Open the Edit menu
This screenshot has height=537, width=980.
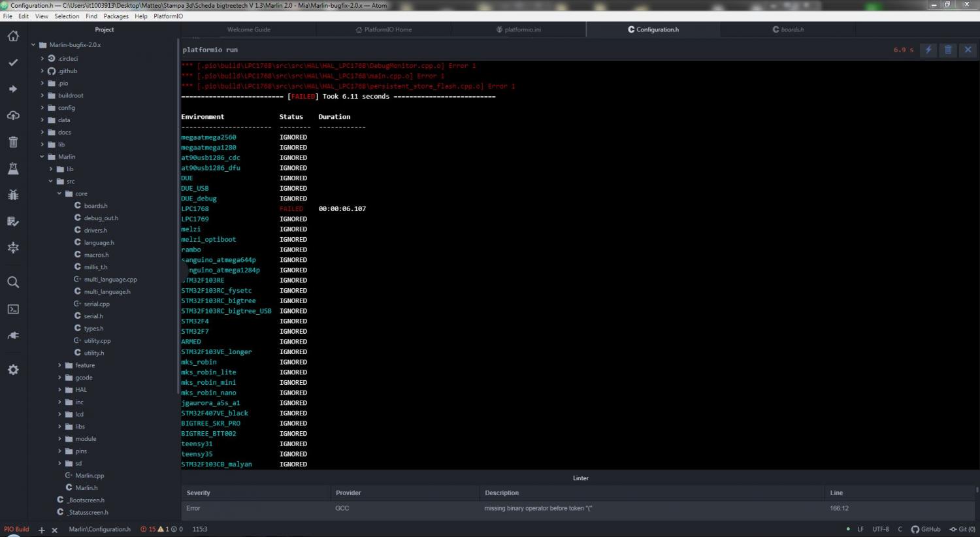[24, 16]
